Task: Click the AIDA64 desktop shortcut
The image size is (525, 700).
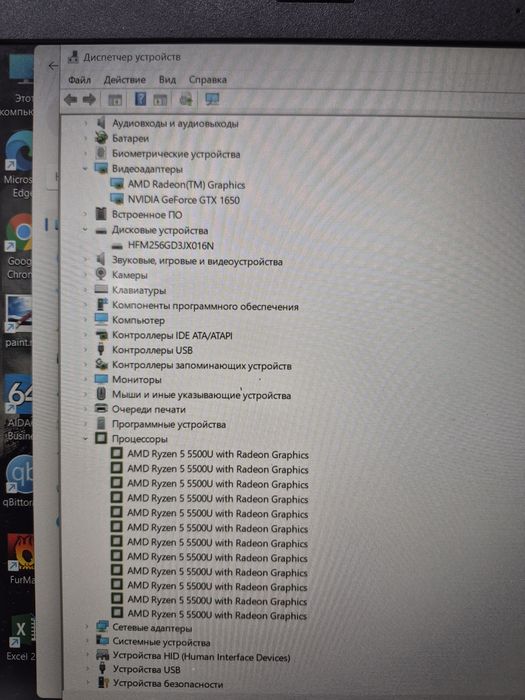Action: coord(19,407)
